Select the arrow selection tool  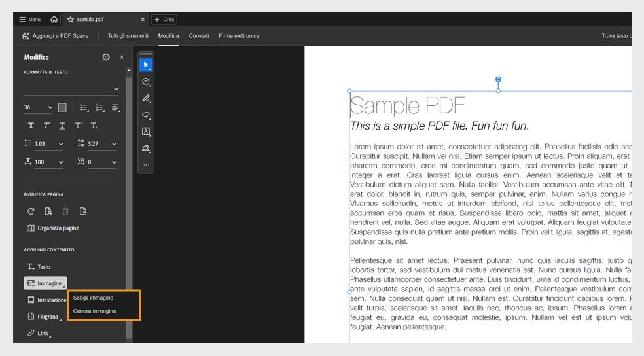146,65
